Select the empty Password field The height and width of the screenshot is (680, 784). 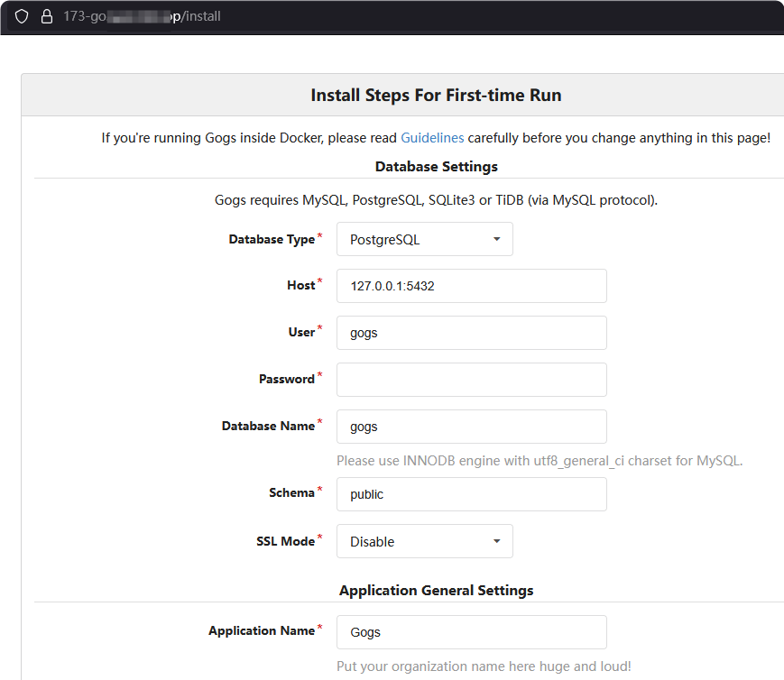[471, 380]
